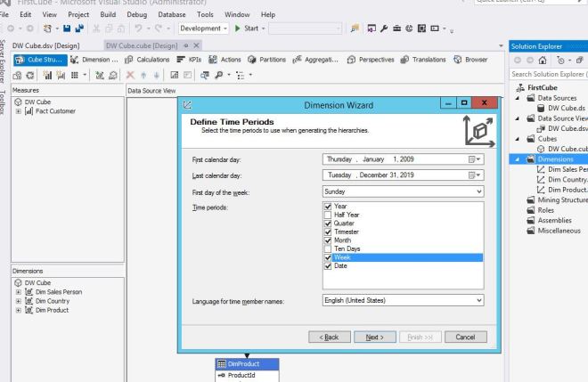This screenshot has width=588, height=382.
Task: Open the language for member names dropdown
Action: (x=478, y=300)
